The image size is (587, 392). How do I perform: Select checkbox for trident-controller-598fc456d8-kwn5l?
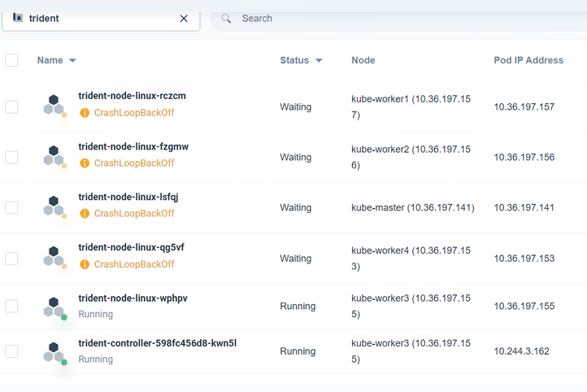point(11,351)
